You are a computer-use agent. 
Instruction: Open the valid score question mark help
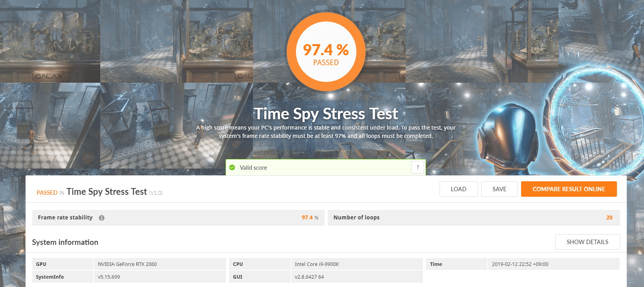coord(418,167)
